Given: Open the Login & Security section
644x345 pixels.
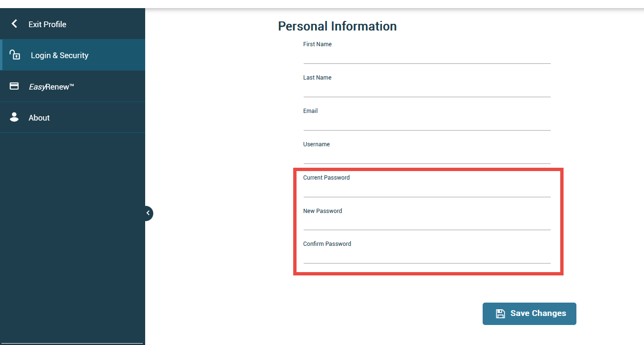Looking at the screenshot, I should pyautogui.click(x=73, y=55).
